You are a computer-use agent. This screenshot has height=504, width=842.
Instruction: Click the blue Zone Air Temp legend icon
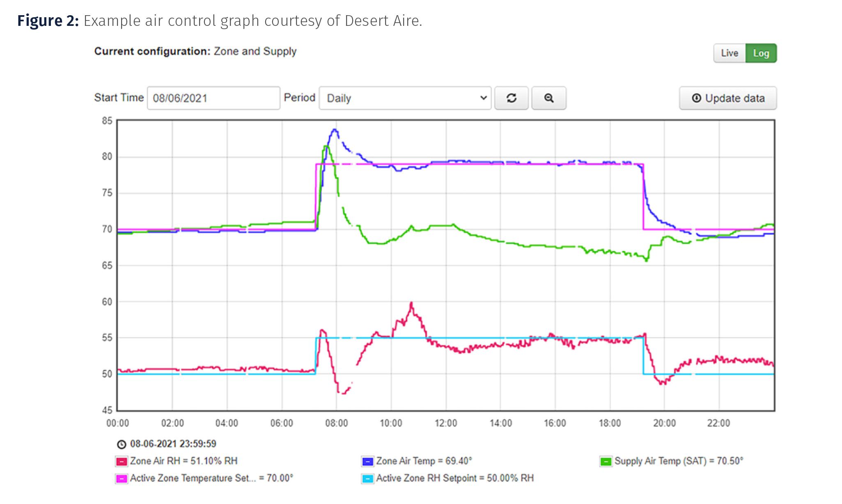click(x=367, y=461)
